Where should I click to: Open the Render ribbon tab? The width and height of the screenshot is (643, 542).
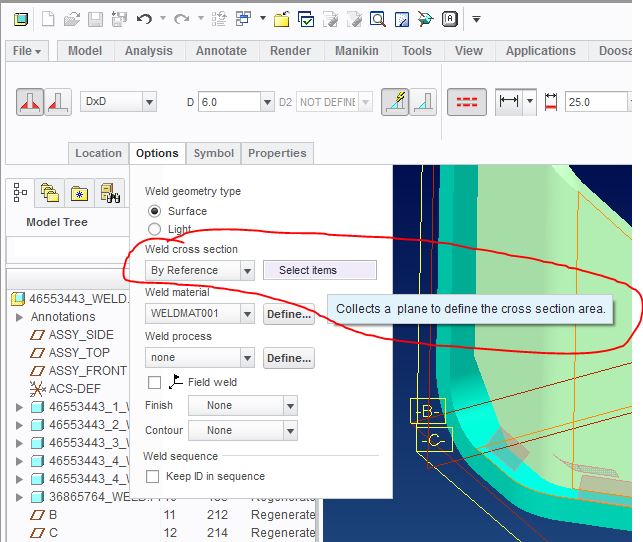pyautogui.click(x=290, y=51)
